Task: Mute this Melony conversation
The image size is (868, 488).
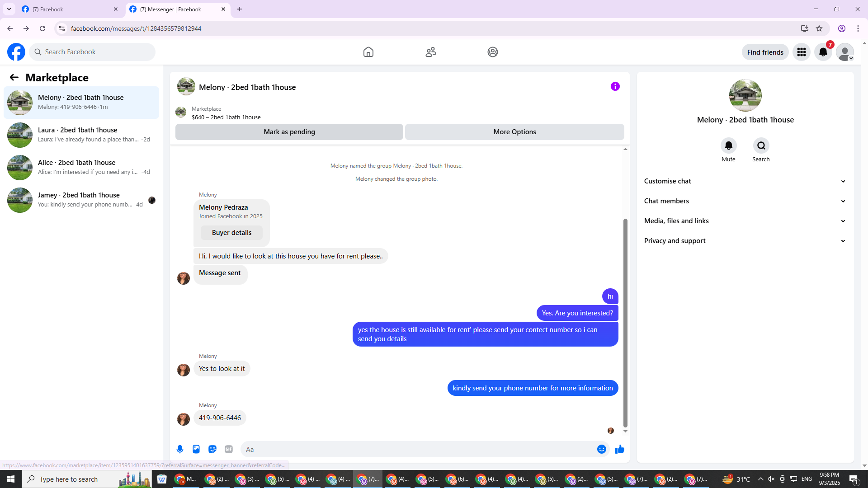Action: click(728, 145)
